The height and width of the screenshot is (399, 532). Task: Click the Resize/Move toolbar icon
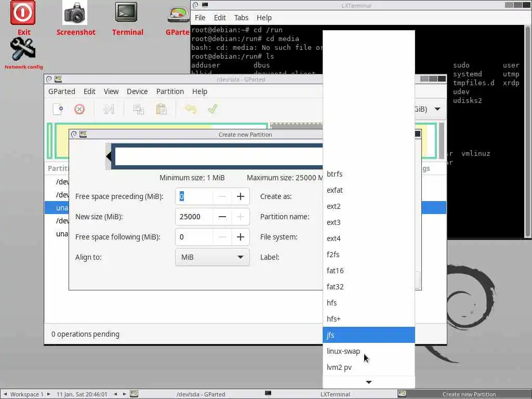109,109
